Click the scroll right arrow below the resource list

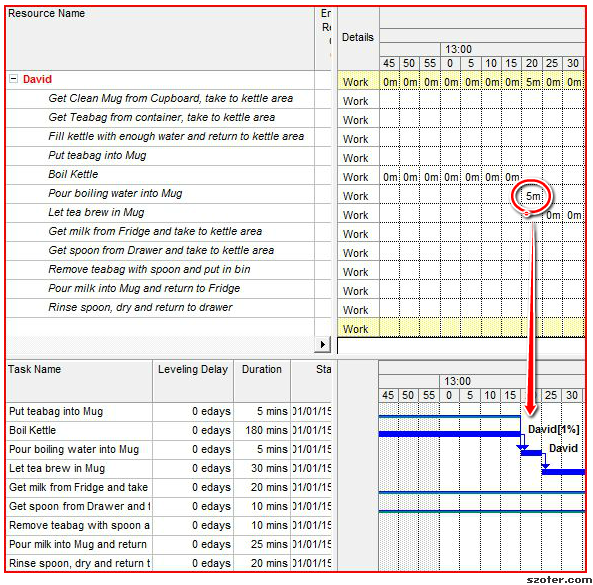click(x=322, y=344)
